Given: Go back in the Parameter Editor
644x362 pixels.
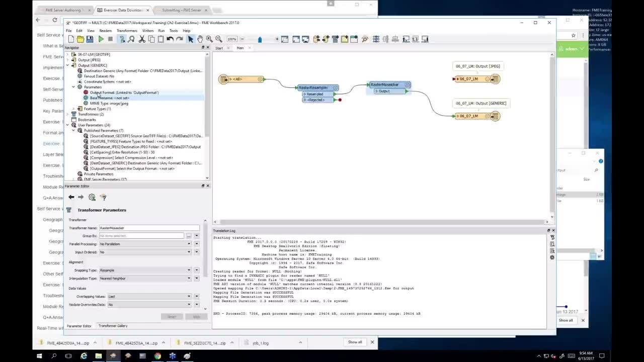Looking at the screenshot, I should click(x=71, y=197).
